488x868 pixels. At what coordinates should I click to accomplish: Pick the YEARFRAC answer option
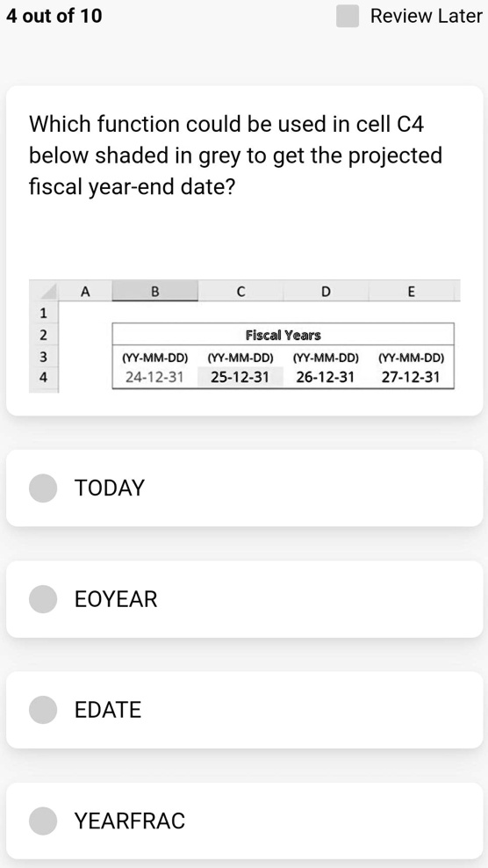coord(244,821)
